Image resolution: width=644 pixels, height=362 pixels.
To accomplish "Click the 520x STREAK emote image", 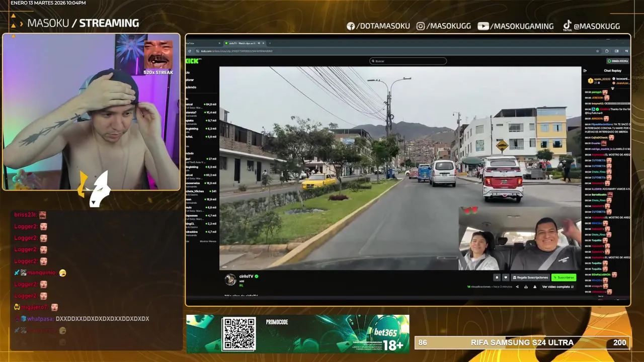I will coord(158,55).
